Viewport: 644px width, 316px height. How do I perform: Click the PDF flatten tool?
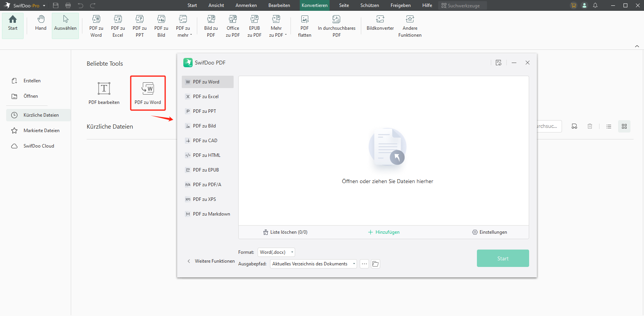coord(304,26)
